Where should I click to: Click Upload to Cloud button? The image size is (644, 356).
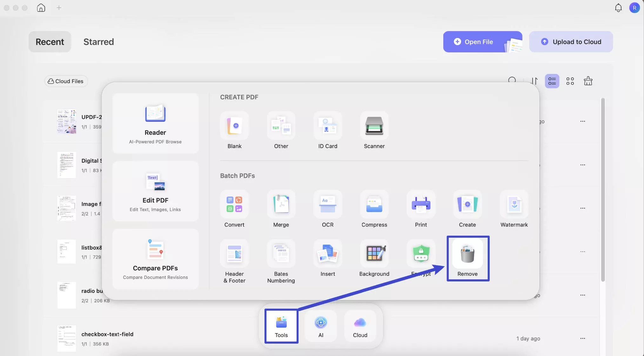click(571, 42)
